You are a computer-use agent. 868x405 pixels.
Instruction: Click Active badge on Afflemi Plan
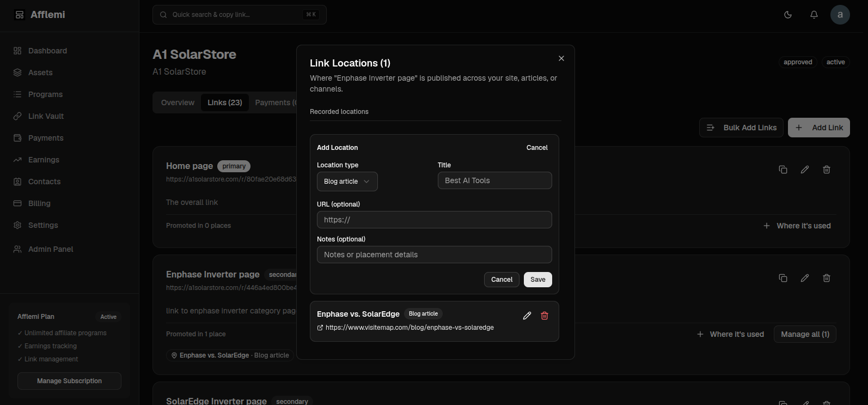pyautogui.click(x=108, y=317)
